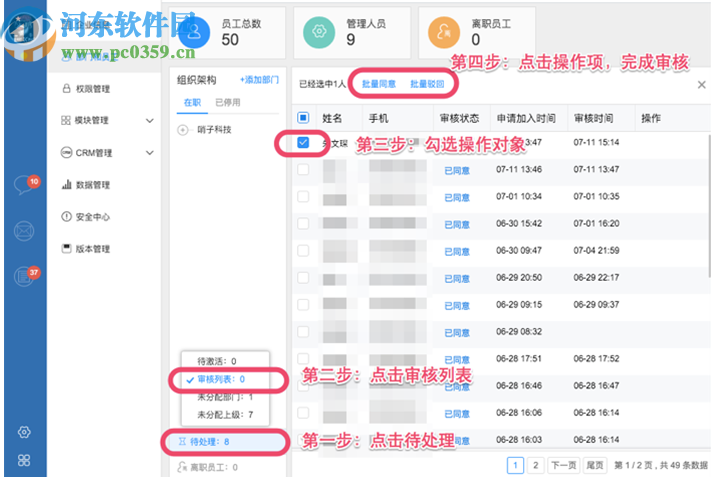Image resolution: width=717 pixels, height=478 pixels.
Task: Select 审核列表: 0 in popup menu
Action: (x=221, y=379)
